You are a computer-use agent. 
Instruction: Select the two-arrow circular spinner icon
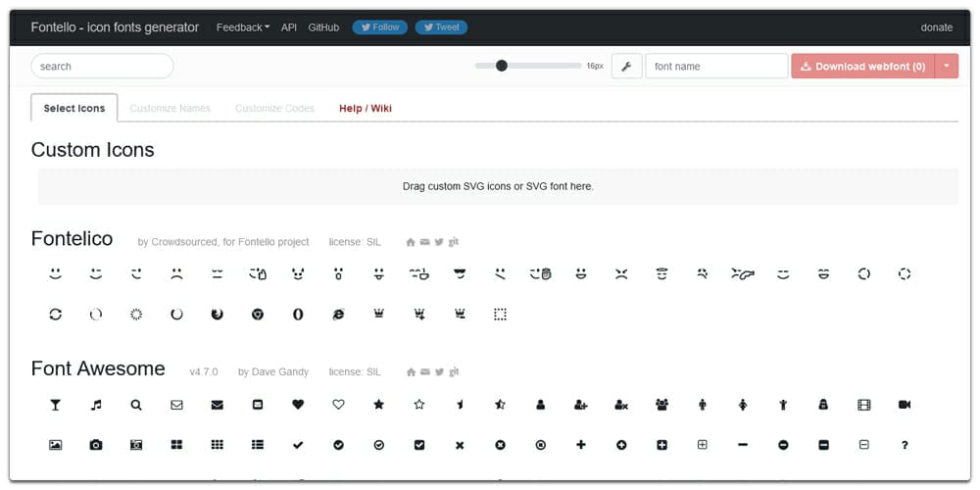tap(56, 315)
